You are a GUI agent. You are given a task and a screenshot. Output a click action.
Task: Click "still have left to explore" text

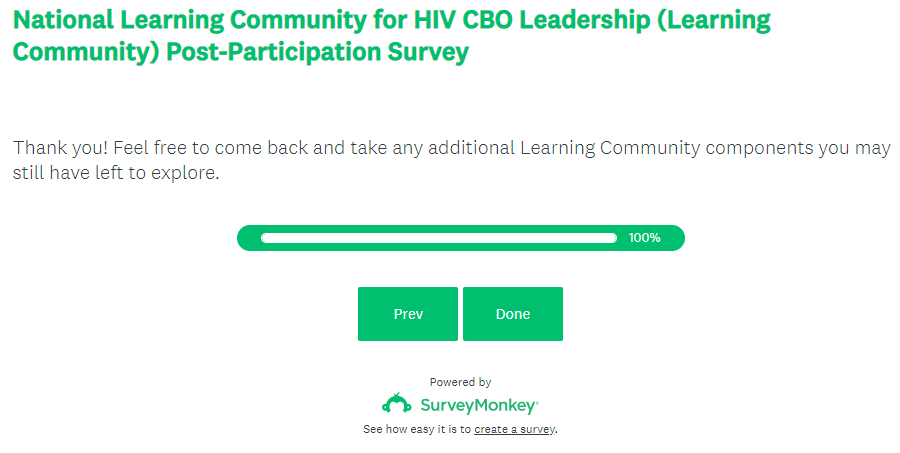(x=115, y=173)
